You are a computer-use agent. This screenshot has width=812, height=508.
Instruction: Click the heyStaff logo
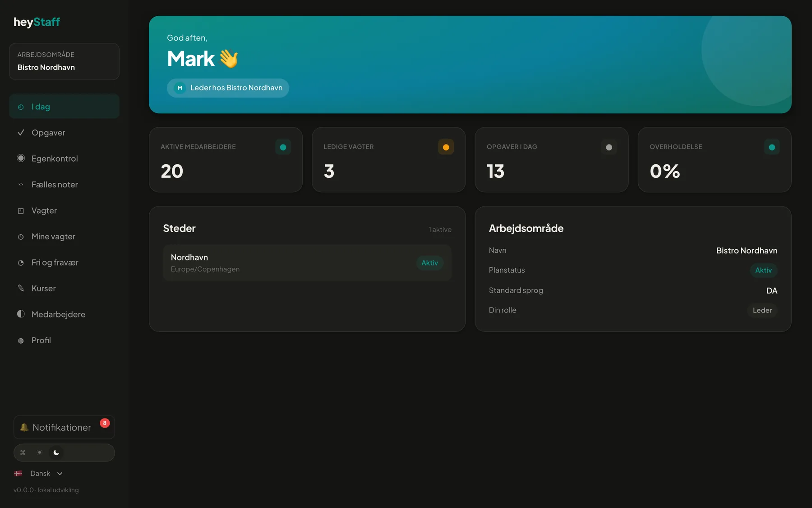(37, 22)
